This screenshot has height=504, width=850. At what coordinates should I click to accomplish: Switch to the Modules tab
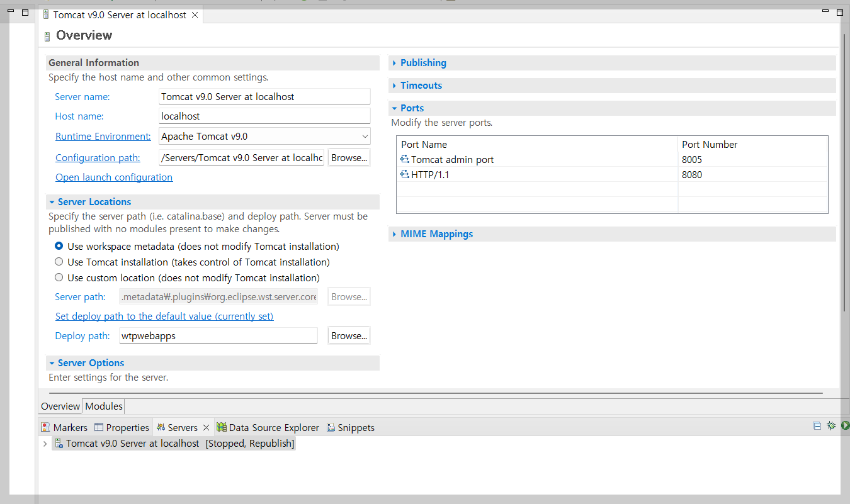coord(104,406)
